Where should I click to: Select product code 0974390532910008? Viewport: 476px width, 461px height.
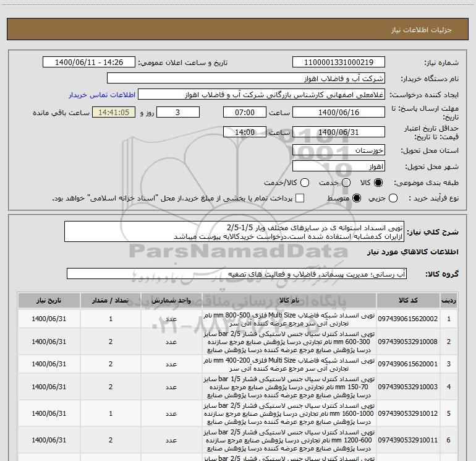coord(408,342)
